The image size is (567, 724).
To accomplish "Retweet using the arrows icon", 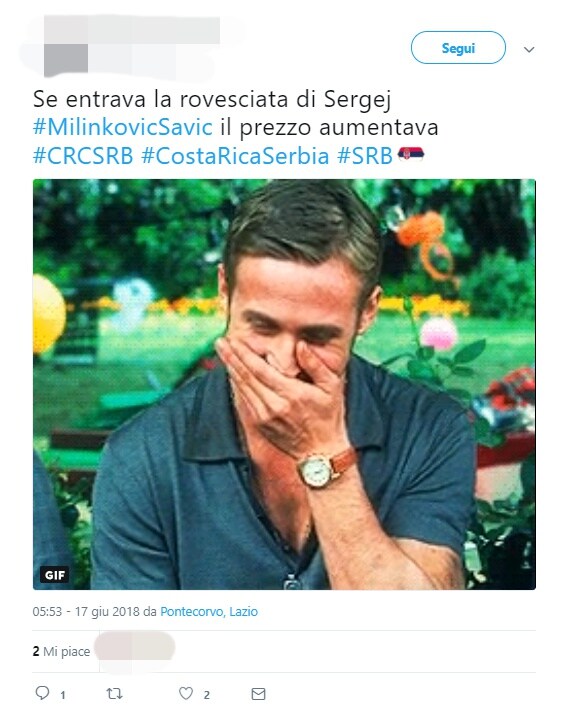I will point(114,694).
